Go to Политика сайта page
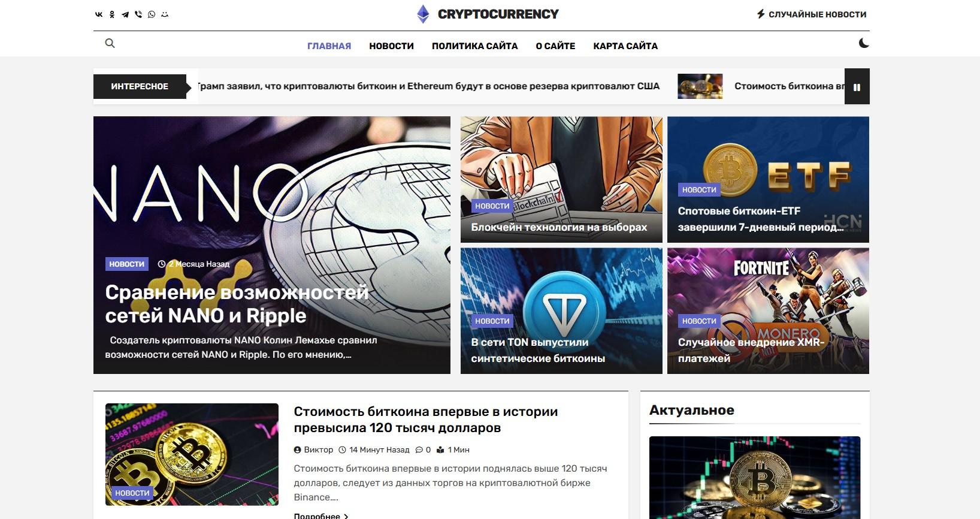 (474, 46)
